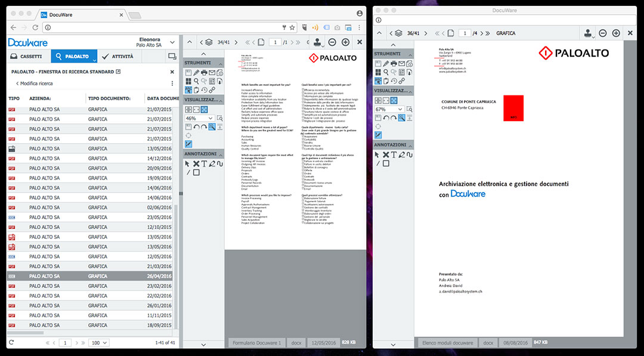Viewport: 644px width, 356px height.
Task: Close the Paloalto search results panel
Action: coord(172,72)
